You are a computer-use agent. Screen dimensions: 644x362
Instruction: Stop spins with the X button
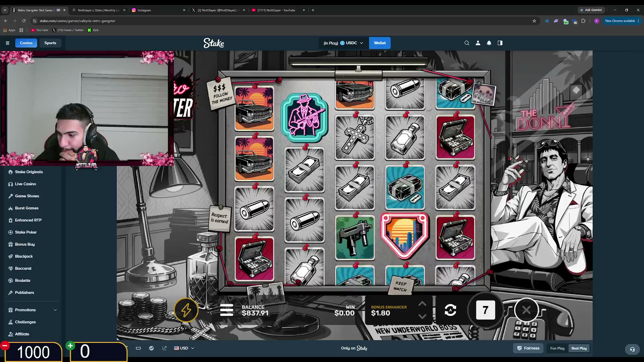coord(526,310)
